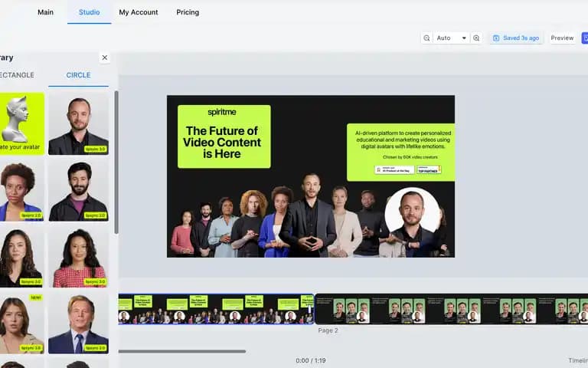Click the Page 2 label under timeline
The height and width of the screenshot is (368, 588).
click(328, 330)
